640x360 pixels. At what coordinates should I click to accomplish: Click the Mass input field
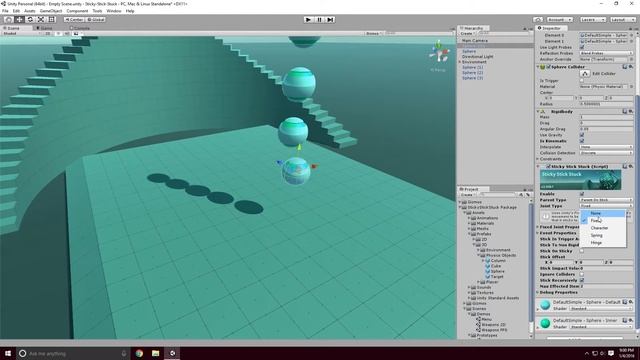coord(607,117)
